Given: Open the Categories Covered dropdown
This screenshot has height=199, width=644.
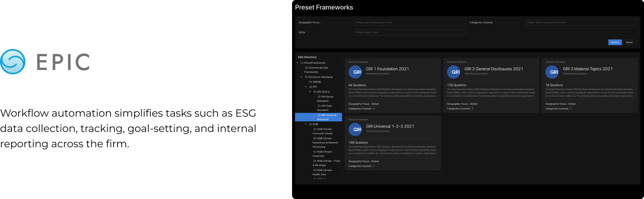Looking at the screenshot, I should [x=580, y=23].
